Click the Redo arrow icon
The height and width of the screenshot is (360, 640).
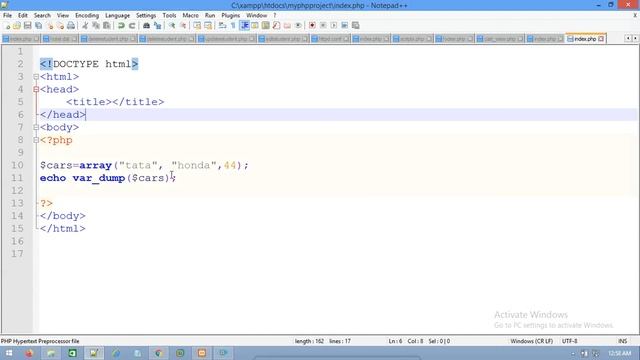(x=132, y=26)
